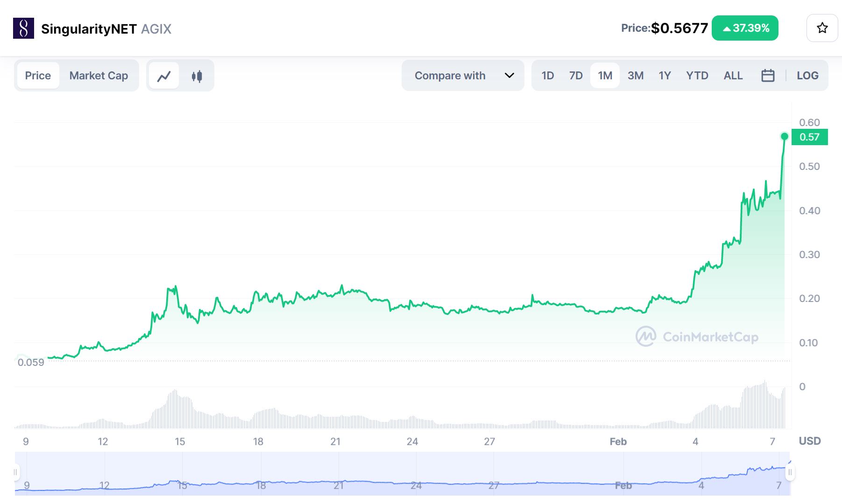The height and width of the screenshot is (504, 842).
Task: Click the SingularityNET logo icon
Action: coord(23,28)
